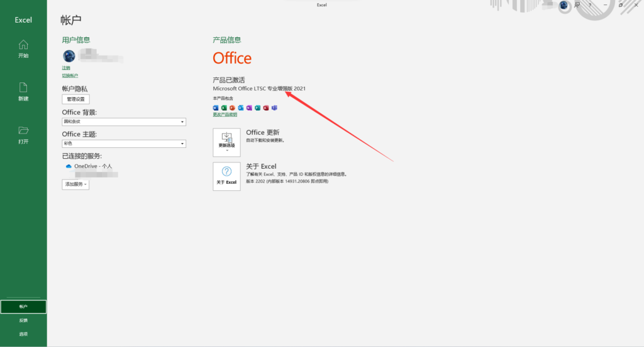The image size is (644, 347).
Task: Click the Outlook product icon
Action: click(x=241, y=108)
